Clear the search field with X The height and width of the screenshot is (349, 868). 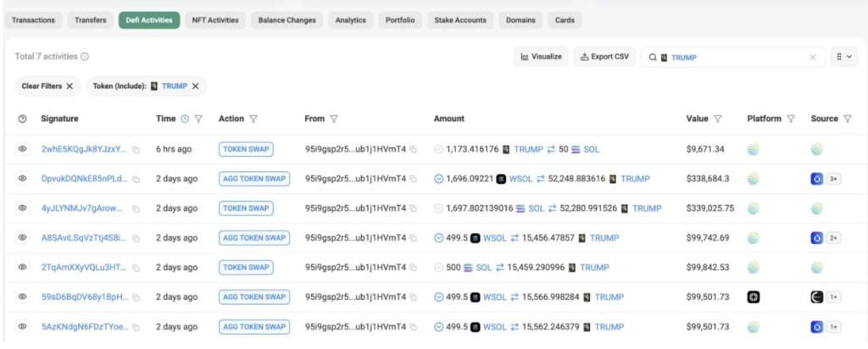point(813,57)
